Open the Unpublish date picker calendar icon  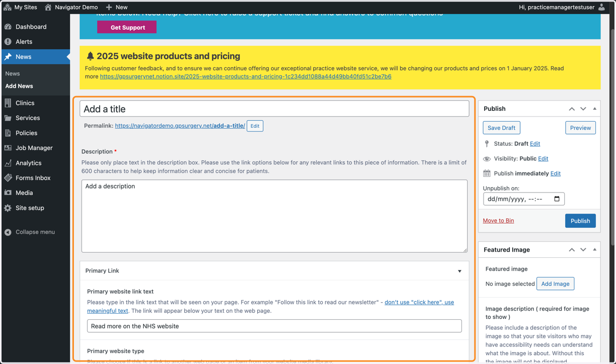(x=557, y=199)
